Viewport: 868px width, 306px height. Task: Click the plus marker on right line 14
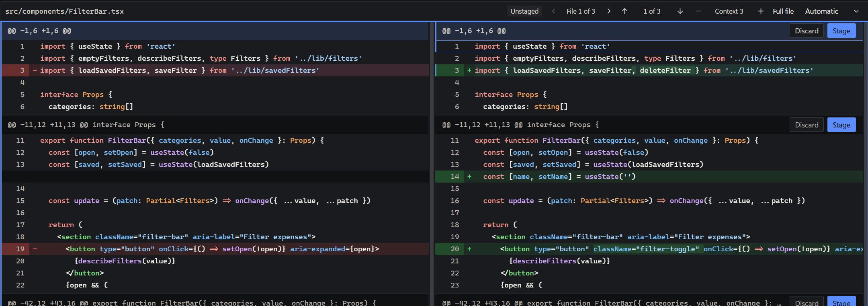469,177
